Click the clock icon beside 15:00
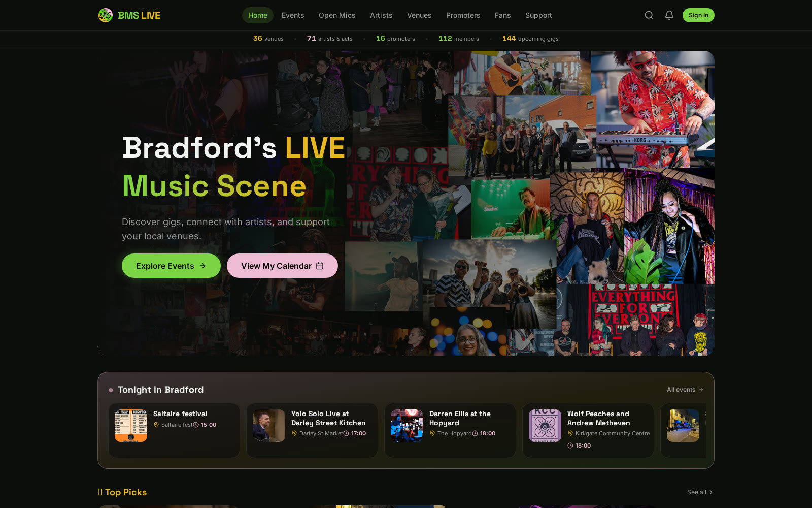 tap(196, 425)
